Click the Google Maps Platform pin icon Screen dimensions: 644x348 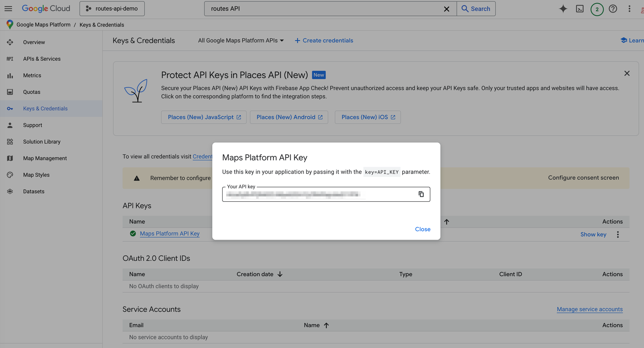pyautogui.click(x=10, y=25)
